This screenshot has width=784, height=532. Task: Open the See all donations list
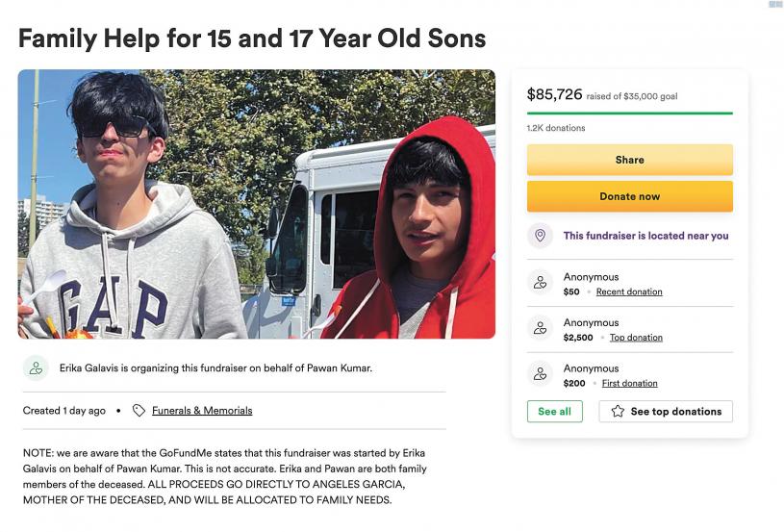(x=554, y=412)
